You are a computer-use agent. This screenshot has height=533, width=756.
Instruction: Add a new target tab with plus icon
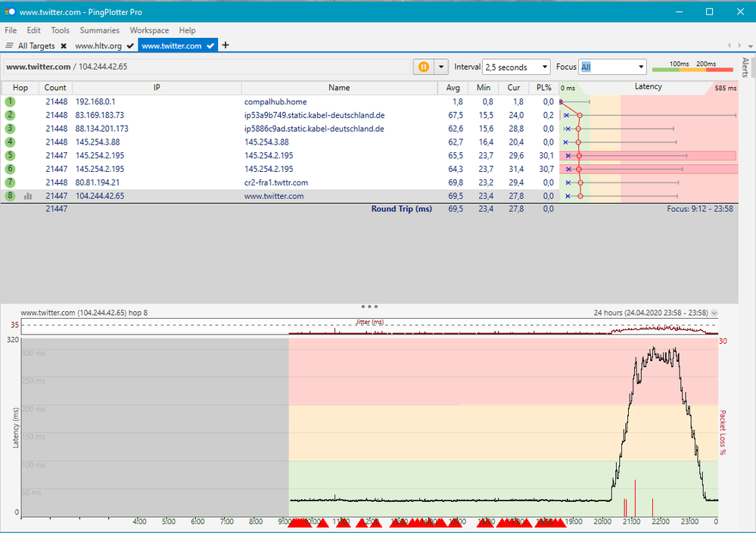point(226,45)
